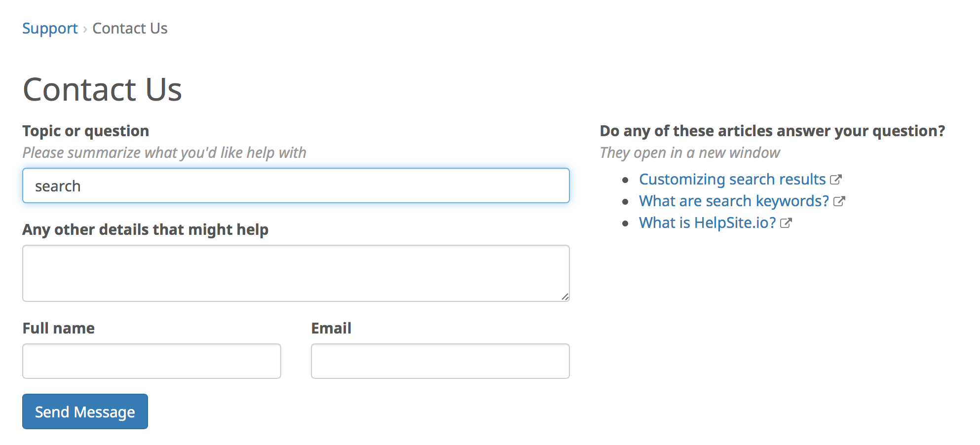Click inside the Email input box
Screen dimensions: 980x445
pyautogui.click(x=440, y=361)
